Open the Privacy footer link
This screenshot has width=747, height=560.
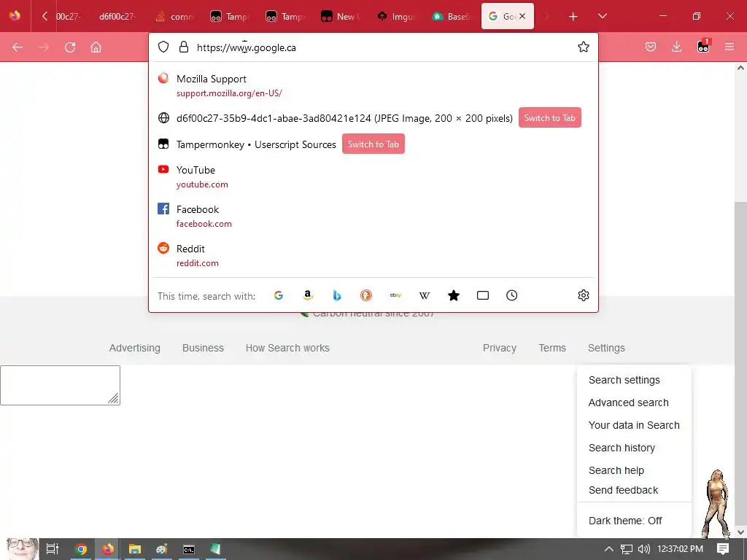coord(499,348)
